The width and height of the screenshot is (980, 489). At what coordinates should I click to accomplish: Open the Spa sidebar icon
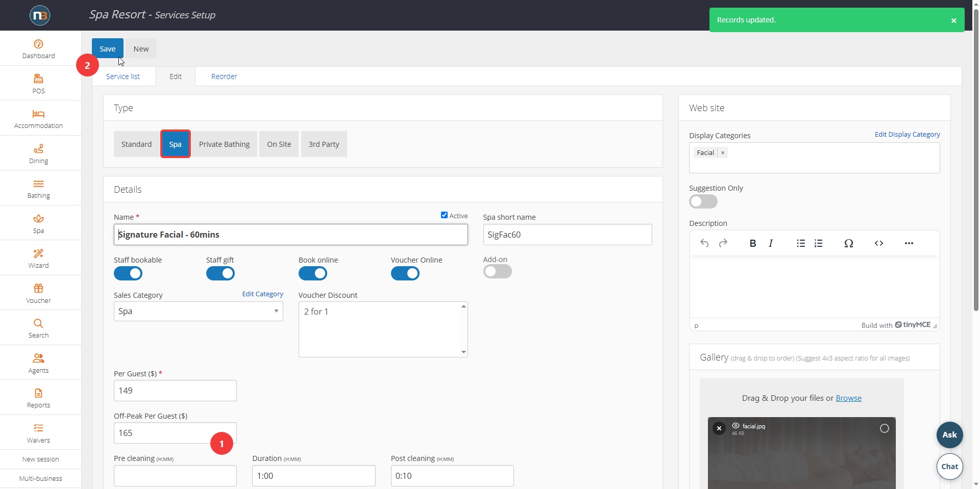click(38, 219)
